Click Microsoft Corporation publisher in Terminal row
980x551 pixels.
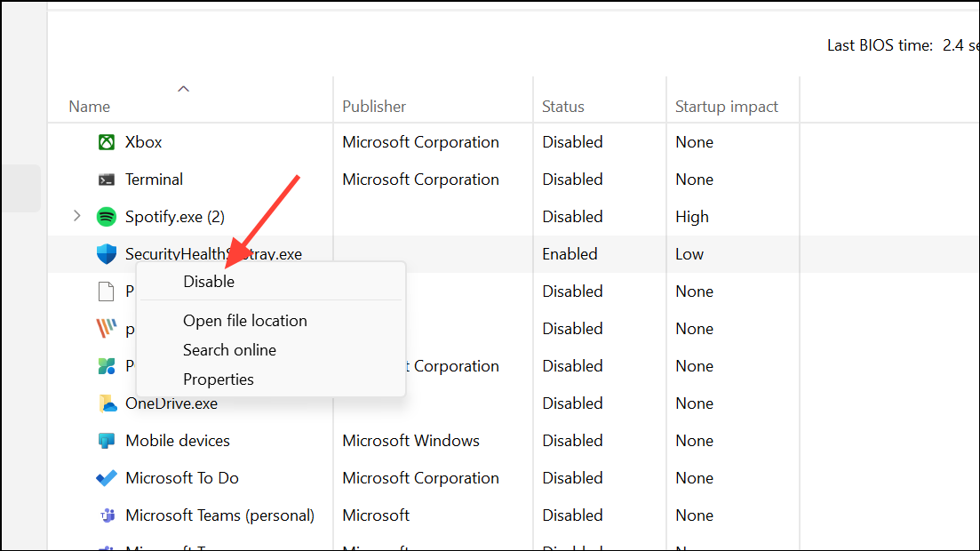point(420,180)
